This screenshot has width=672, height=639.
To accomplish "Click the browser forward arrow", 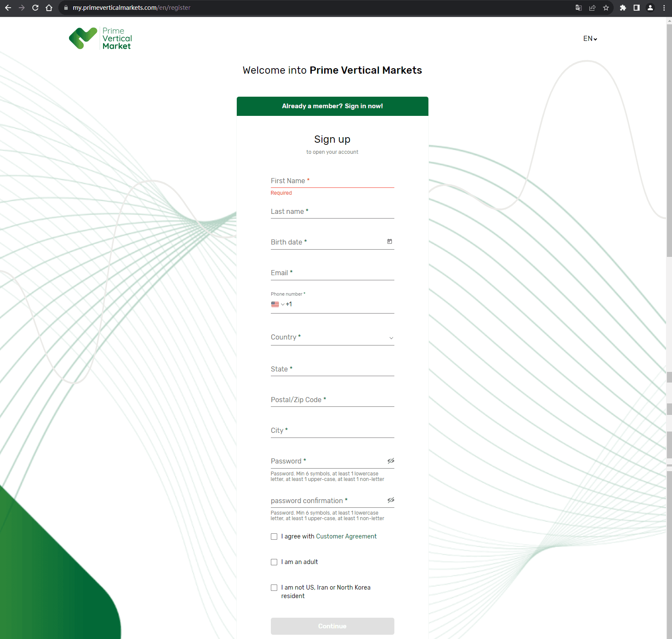I will click(22, 8).
